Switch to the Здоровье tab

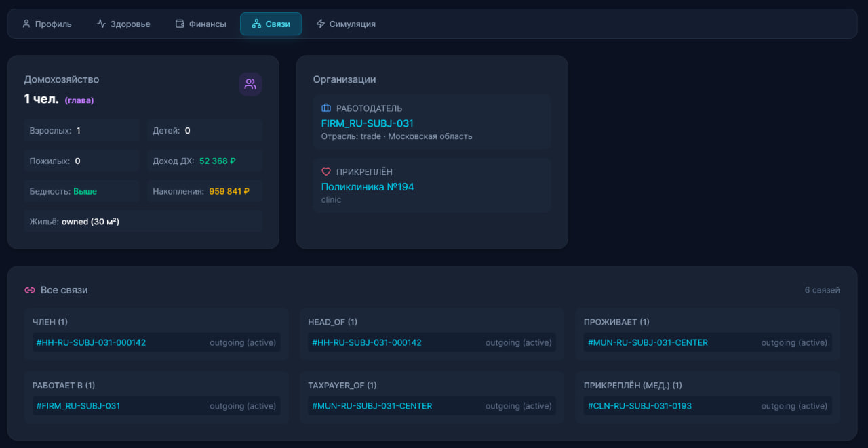click(123, 24)
